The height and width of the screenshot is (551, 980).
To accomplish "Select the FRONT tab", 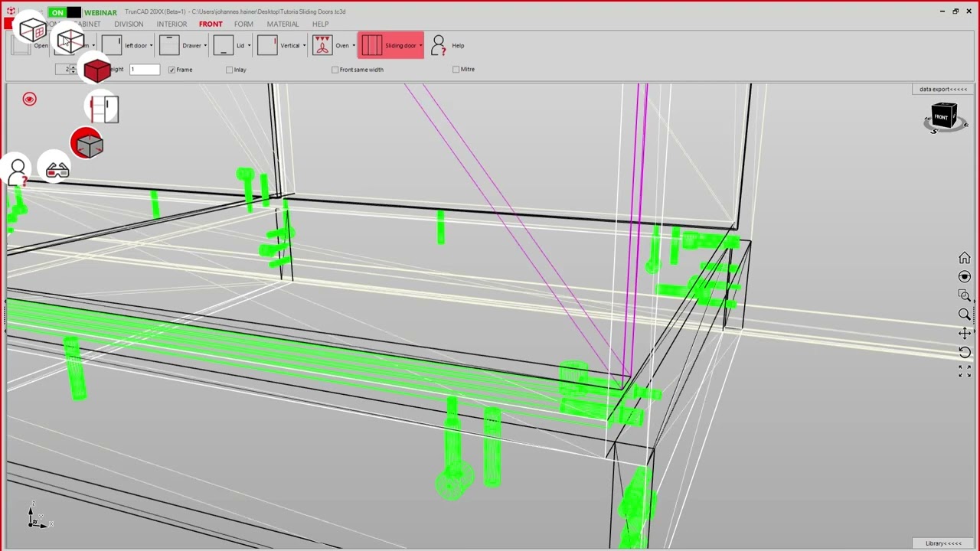I will pos(211,24).
